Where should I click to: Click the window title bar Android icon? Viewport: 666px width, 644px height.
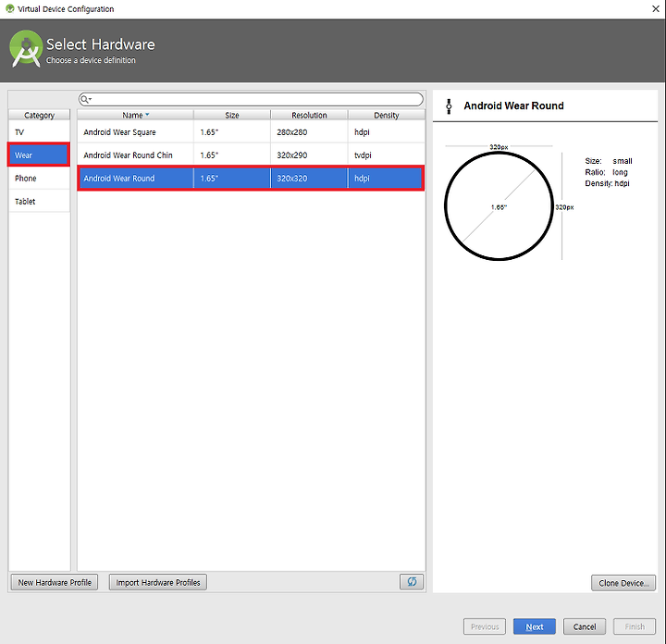coord(10,9)
